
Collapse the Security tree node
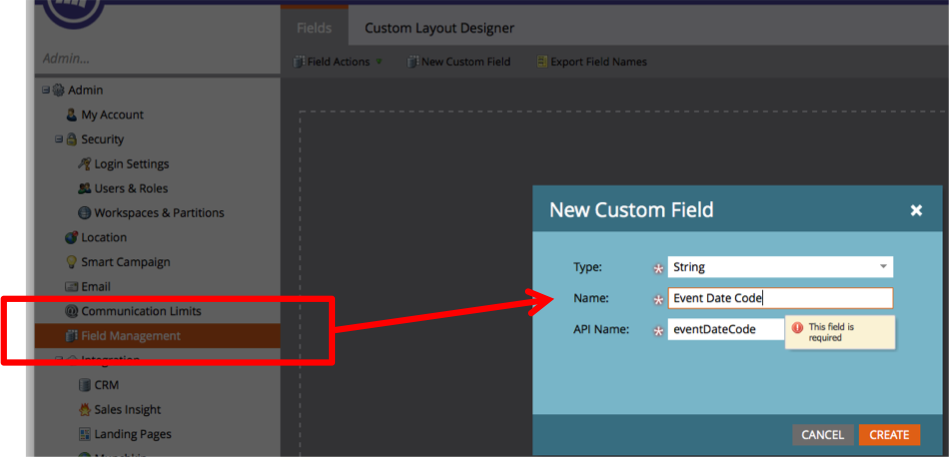click(59, 139)
